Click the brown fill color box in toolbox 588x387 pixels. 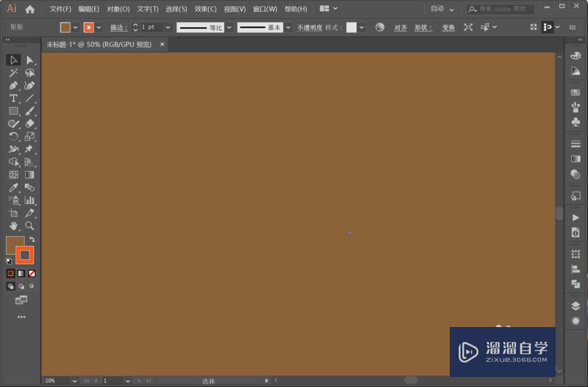(12, 243)
